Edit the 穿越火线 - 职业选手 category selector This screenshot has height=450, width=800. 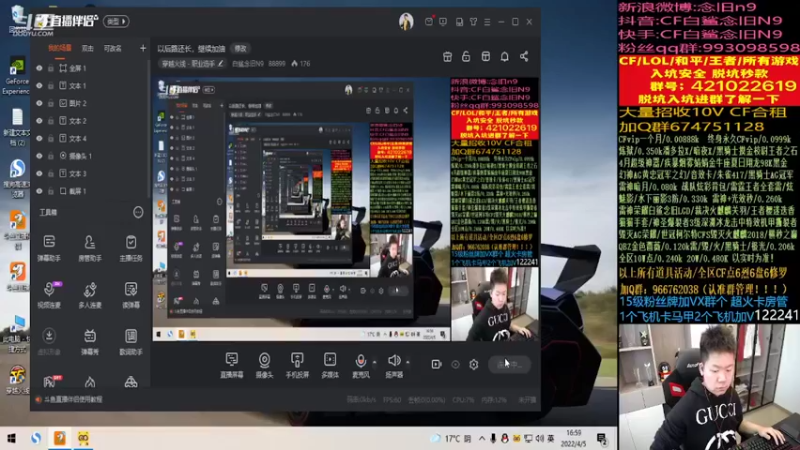click(x=192, y=64)
